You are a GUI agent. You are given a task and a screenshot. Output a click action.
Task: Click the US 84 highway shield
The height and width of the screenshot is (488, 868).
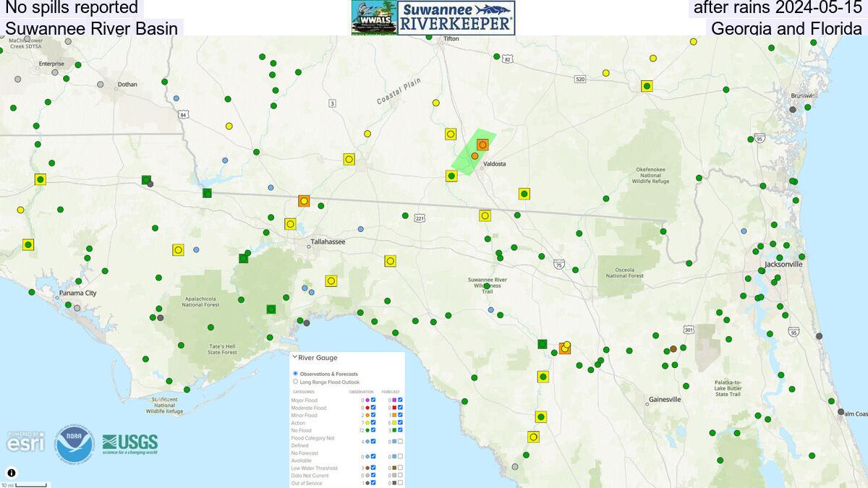[184, 114]
